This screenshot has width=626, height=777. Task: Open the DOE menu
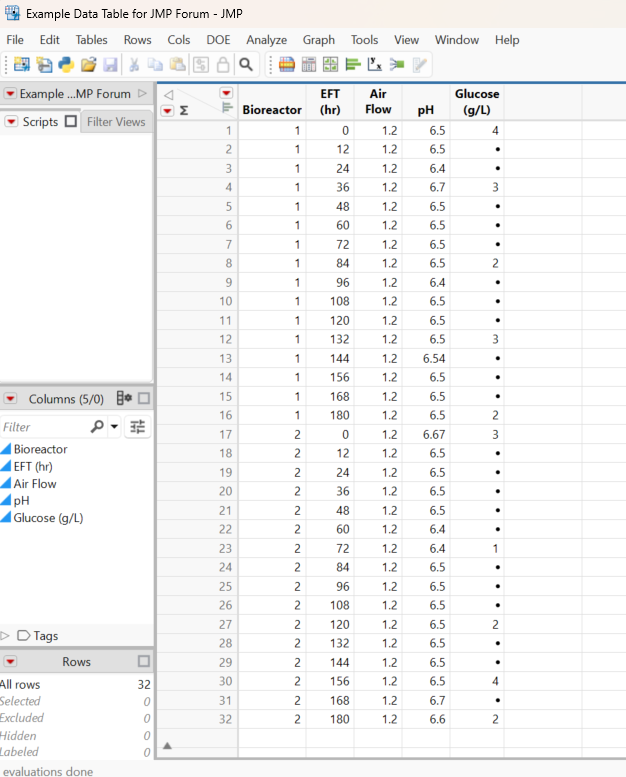point(218,40)
